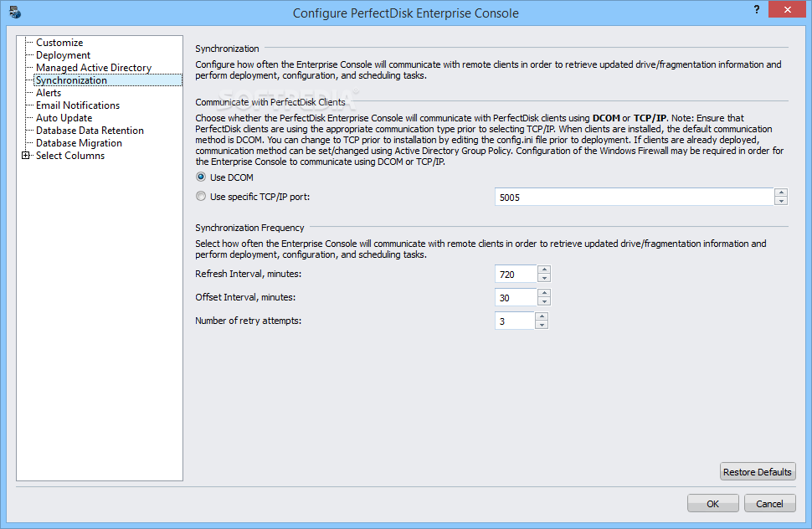Increase Offset Interval minutes
This screenshot has width=812, height=529.
[544, 293]
